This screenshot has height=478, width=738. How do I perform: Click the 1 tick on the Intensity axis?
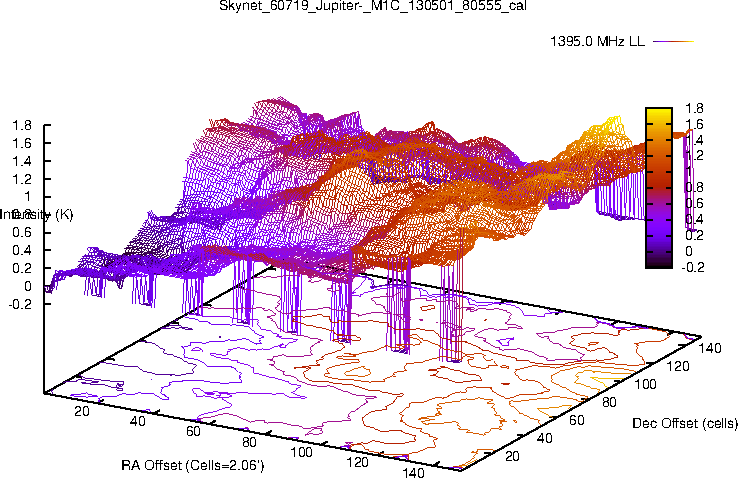27,197
